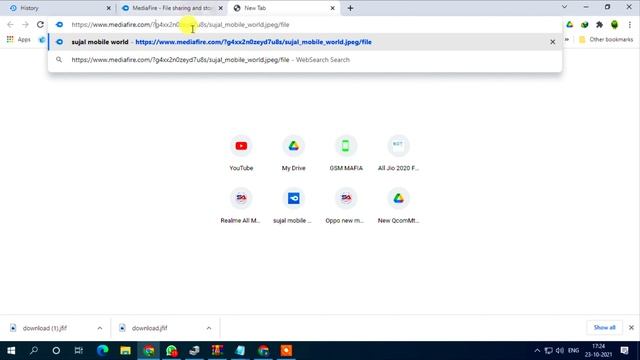Image resolution: width=640 pixels, height=360 pixels.
Task: Select the New Tab tab
Action: tap(284, 8)
